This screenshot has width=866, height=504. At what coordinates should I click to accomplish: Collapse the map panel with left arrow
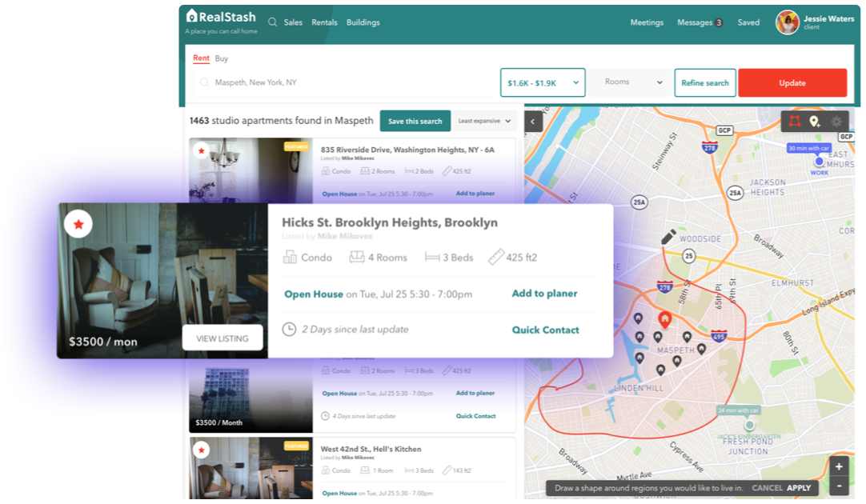pos(534,122)
